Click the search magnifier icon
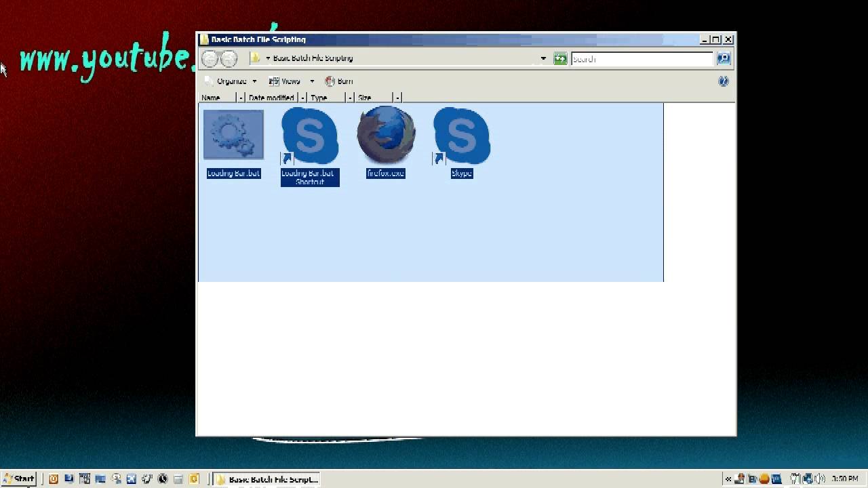 pos(723,58)
